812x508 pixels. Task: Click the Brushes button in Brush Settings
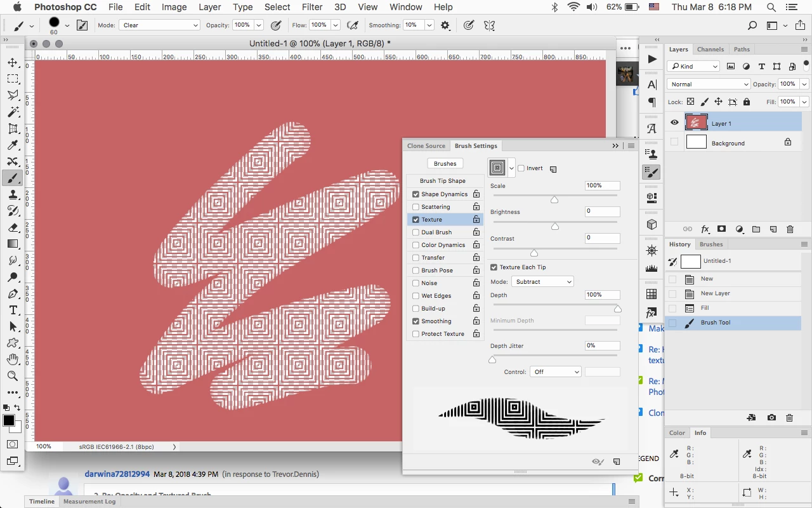point(445,163)
